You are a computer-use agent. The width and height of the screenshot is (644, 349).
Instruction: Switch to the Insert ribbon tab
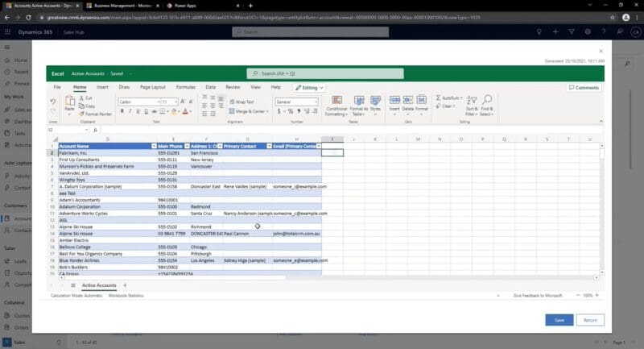(102, 87)
